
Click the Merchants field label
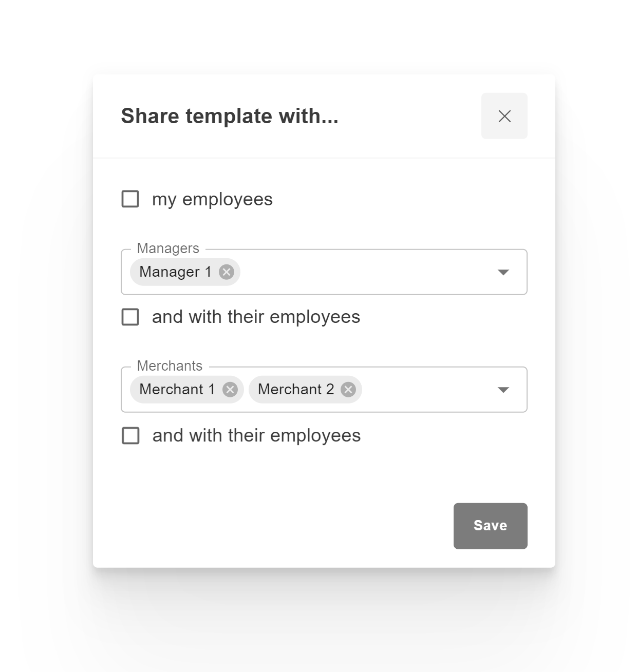(x=170, y=366)
